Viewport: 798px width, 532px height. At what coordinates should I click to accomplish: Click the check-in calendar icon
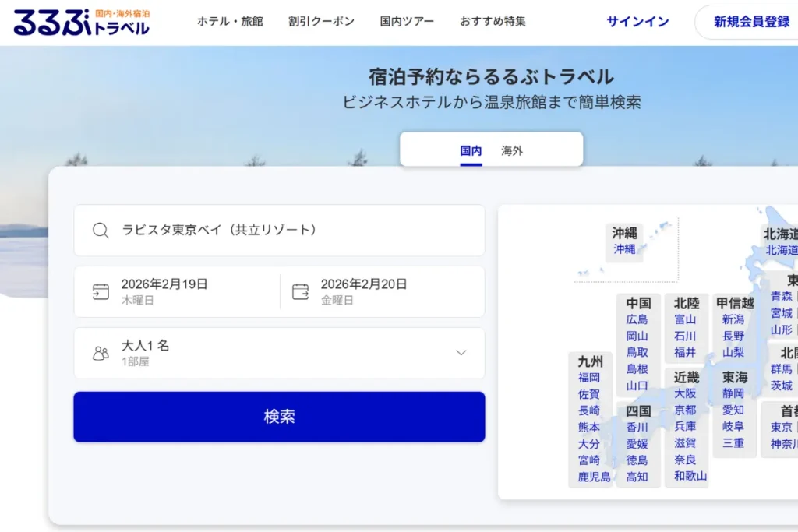[x=101, y=291]
